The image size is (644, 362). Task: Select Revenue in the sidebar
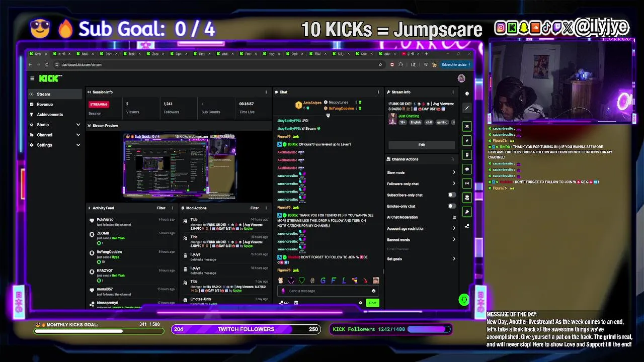pyautogui.click(x=55, y=105)
